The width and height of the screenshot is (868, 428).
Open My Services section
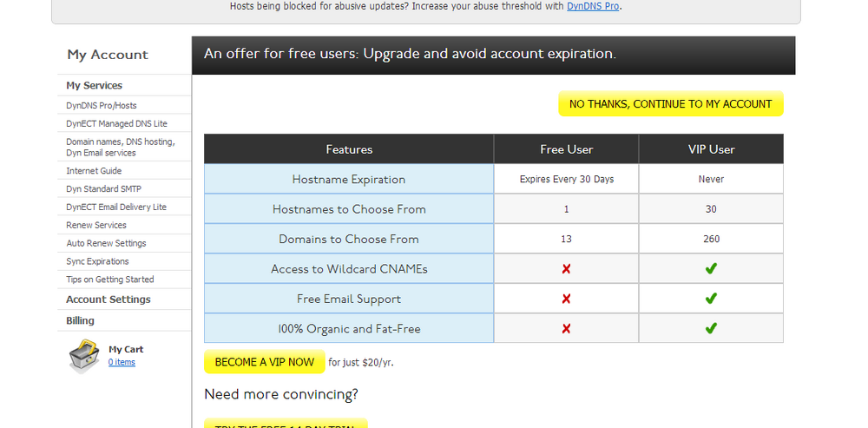pos(94,85)
